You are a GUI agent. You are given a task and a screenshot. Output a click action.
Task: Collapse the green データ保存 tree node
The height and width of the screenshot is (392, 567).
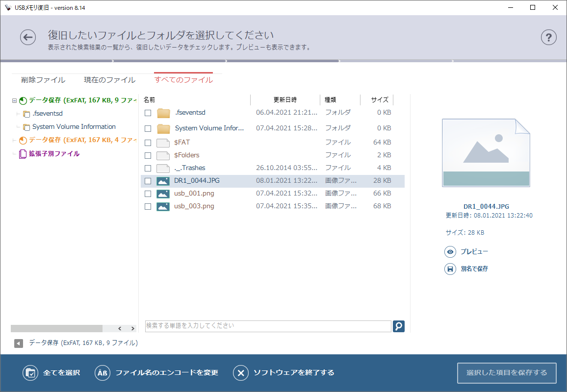tap(14, 100)
